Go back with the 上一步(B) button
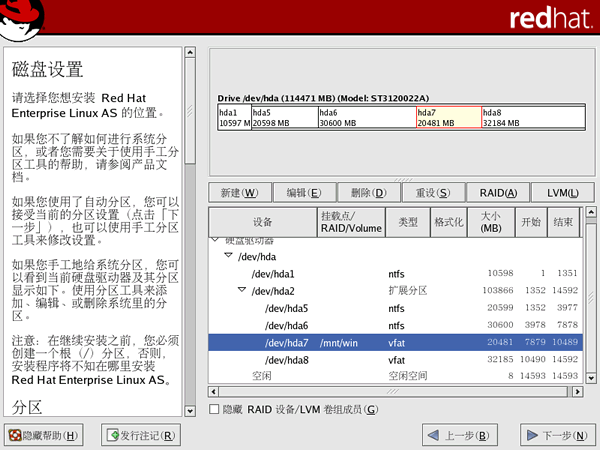The width and height of the screenshot is (600, 450). pyautogui.click(x=460, y=435)
